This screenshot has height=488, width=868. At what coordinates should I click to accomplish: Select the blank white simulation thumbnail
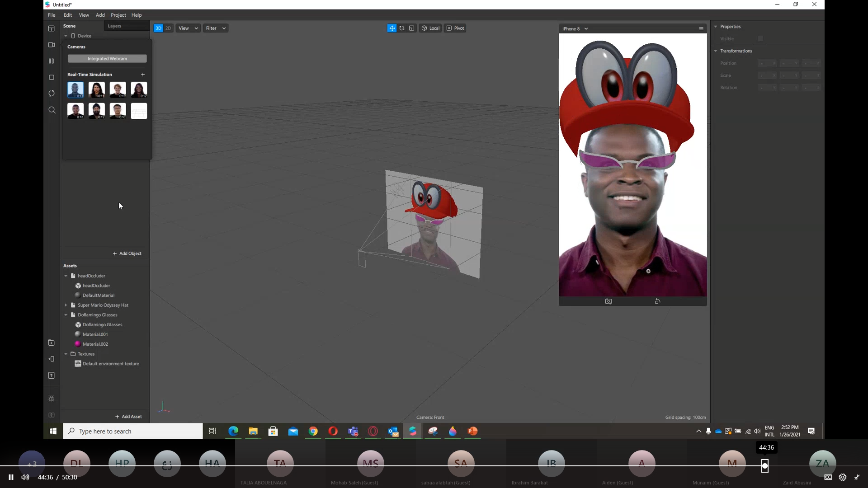click(x=139, y=111)
